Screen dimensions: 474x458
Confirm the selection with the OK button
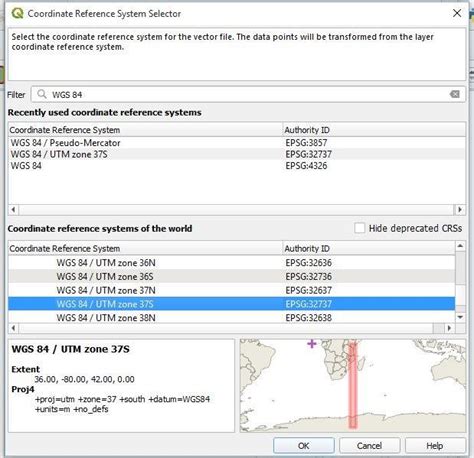tap(304, 446)
